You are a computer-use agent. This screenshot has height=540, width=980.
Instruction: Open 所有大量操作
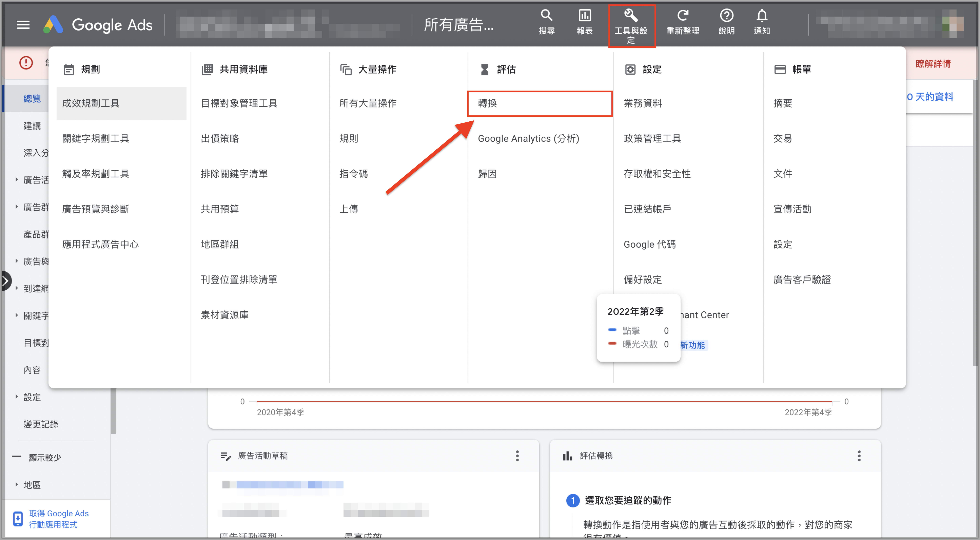(368, 103)
